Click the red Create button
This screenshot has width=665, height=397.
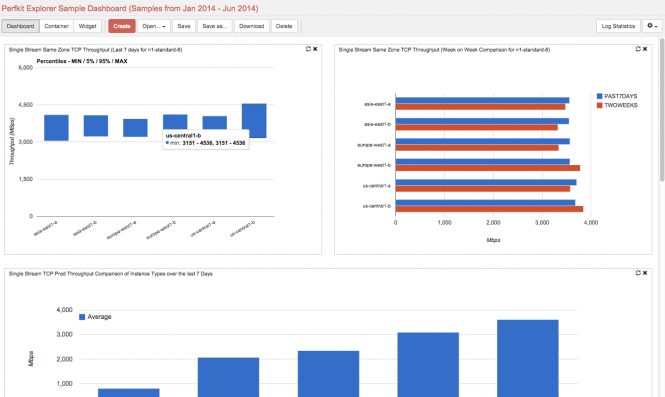(x=122, y=26)
